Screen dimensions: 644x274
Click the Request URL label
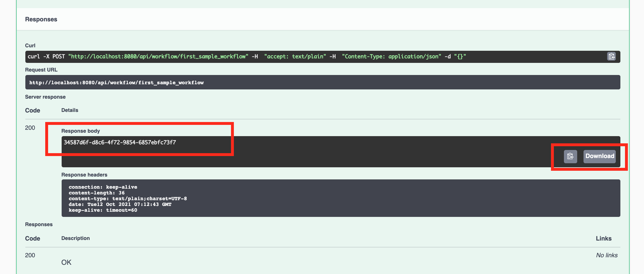pos(41,70)
